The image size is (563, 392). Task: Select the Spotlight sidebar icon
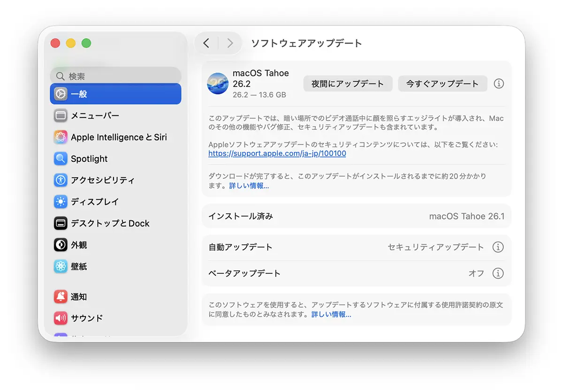61,158
